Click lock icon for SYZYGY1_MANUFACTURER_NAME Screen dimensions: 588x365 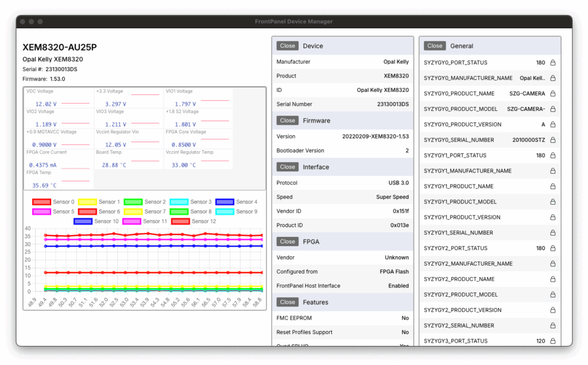point(553,171)
